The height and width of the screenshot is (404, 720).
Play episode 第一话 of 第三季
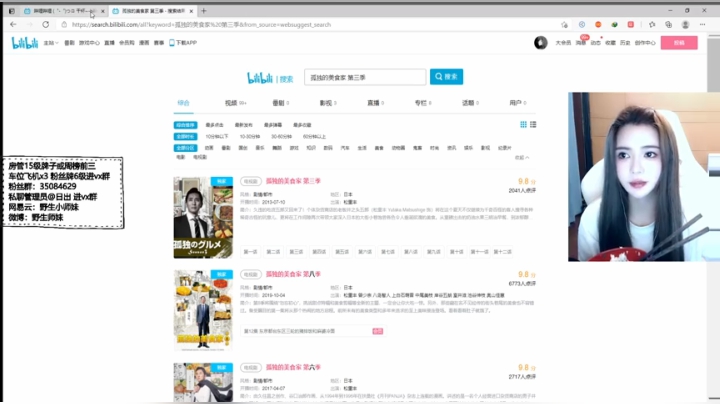tap(250, 252)
